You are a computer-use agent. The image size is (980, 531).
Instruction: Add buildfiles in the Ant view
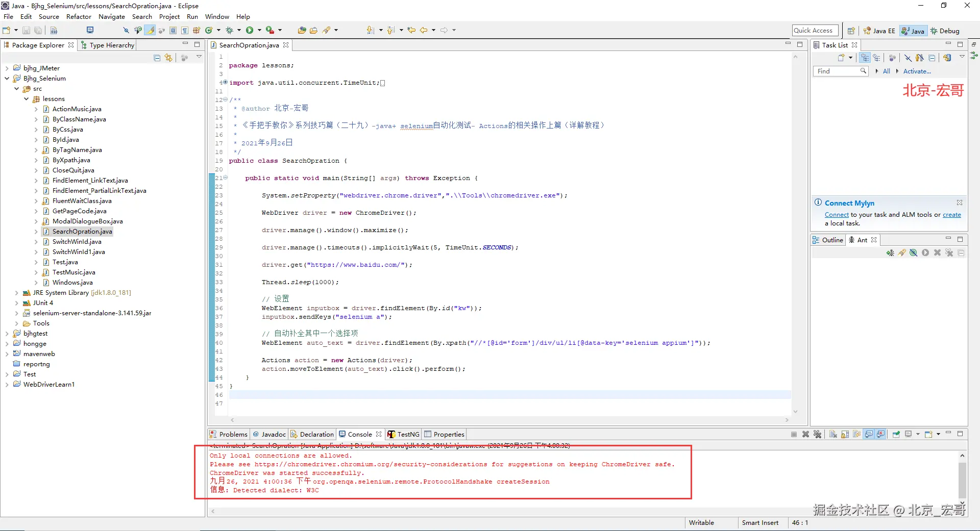[x=890, y=253]
